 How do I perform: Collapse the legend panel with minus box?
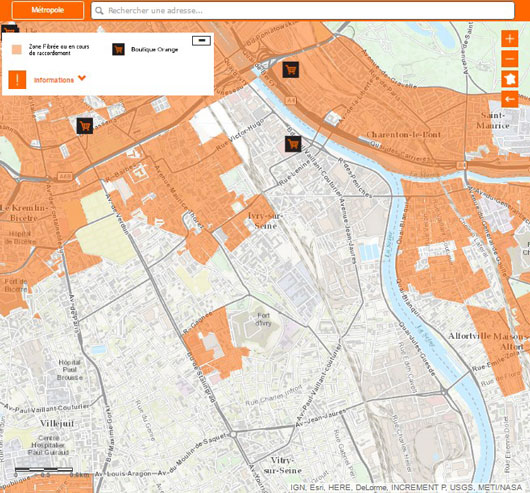point(201,41)
